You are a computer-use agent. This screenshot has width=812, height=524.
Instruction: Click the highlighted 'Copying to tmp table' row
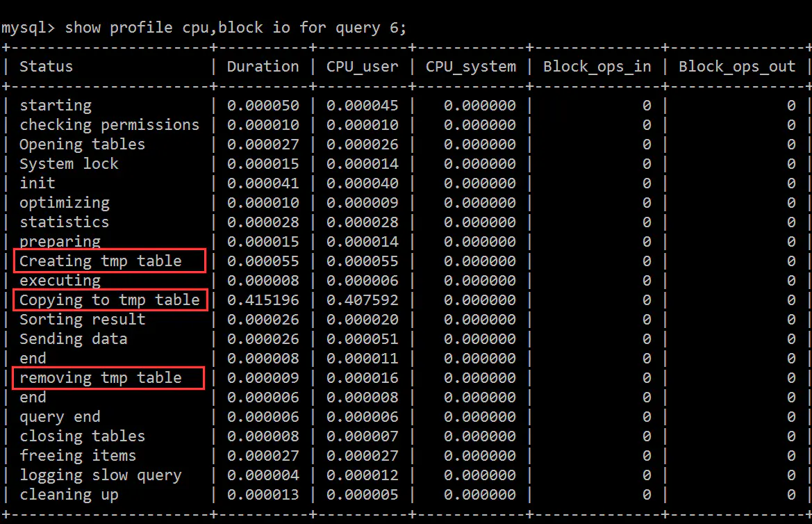pyautogui.click(x=110, y=300)
